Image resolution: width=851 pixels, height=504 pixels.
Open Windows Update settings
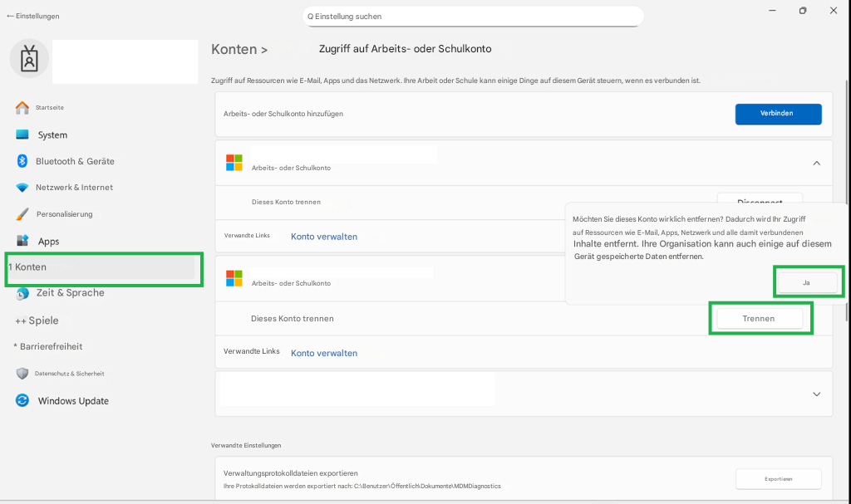71,400
